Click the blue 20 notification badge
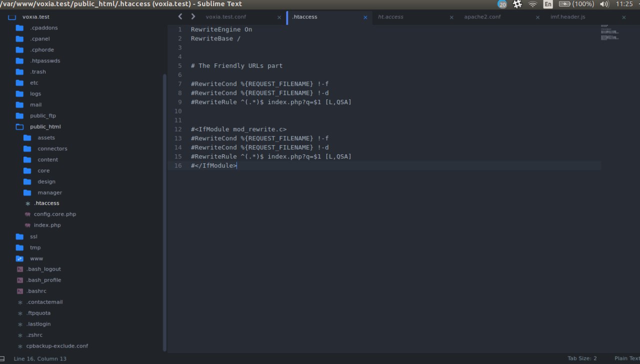640x364 pixels. point(502,4)
